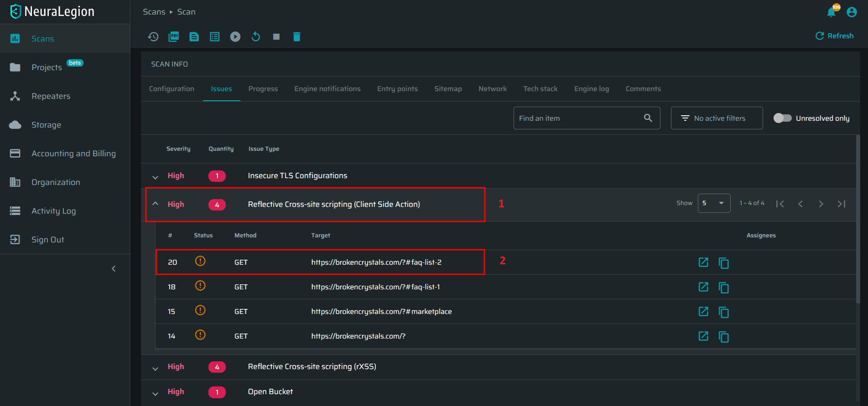Collapse the left sidebar
Screen dimensions: 868x406
(x=114, y=269)
